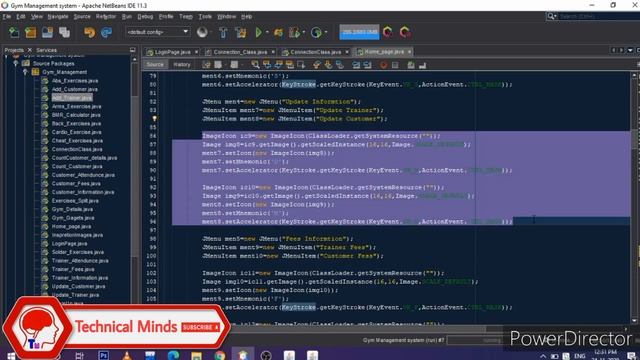
Task: Open Microsoft Edge from the taskbar
Action: coord(173,356)
